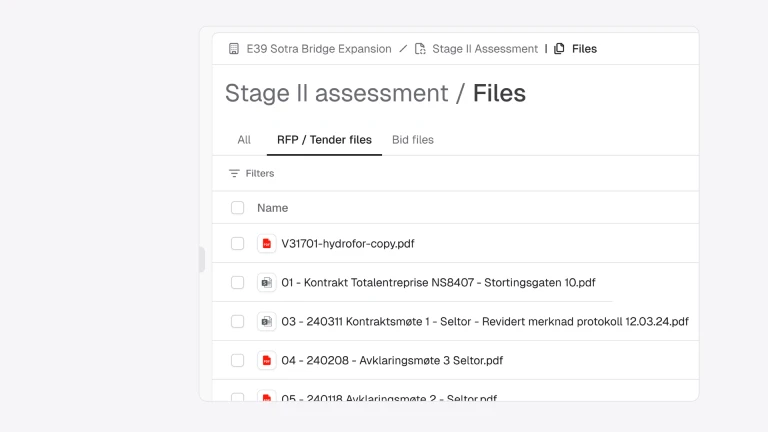Viewport: 768px width, 432px height.
Task: Click the Filters funnel icon
Action: tap(234, 173)
